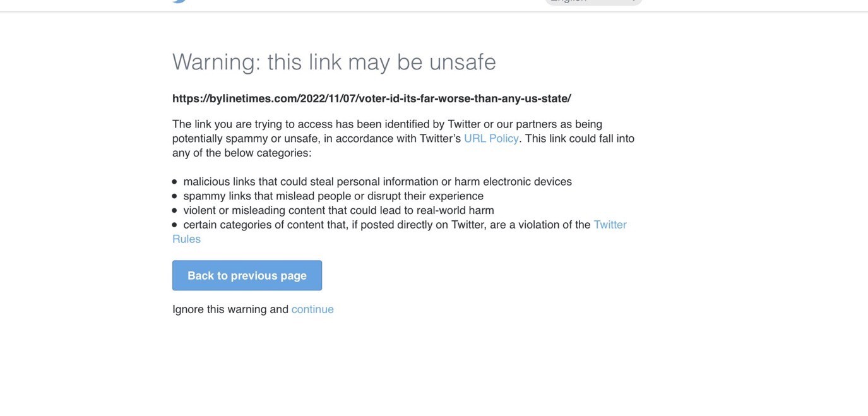Click the violent or misleading content bullet
The height and width of the screenshot is (416, 868).
point(338,211)
